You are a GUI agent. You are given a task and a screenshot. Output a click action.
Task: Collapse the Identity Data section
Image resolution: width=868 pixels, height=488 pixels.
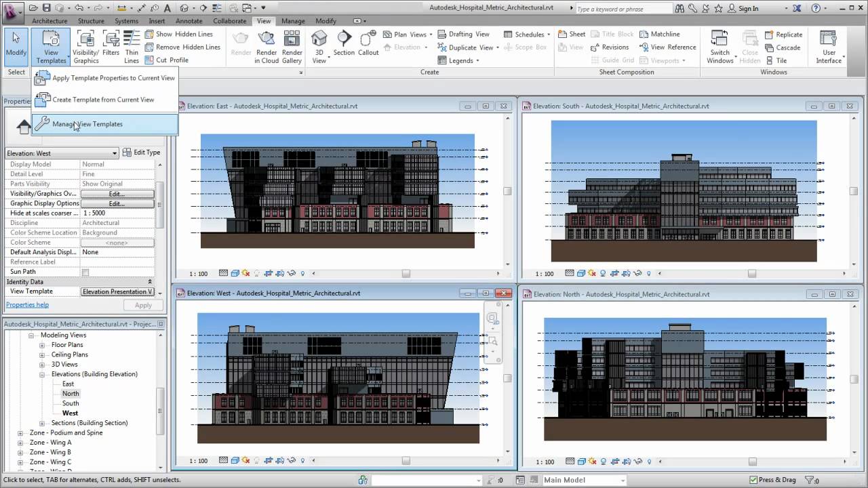tap(150, 281)
